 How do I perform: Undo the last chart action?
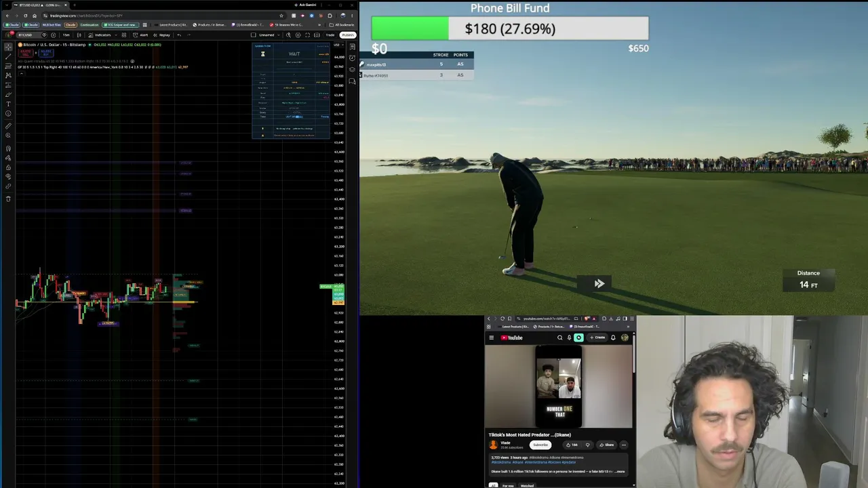tap(179, 35)
